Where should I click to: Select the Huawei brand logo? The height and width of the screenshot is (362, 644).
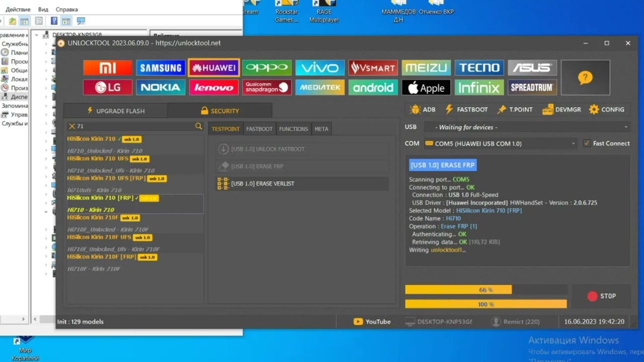point(214,68)
